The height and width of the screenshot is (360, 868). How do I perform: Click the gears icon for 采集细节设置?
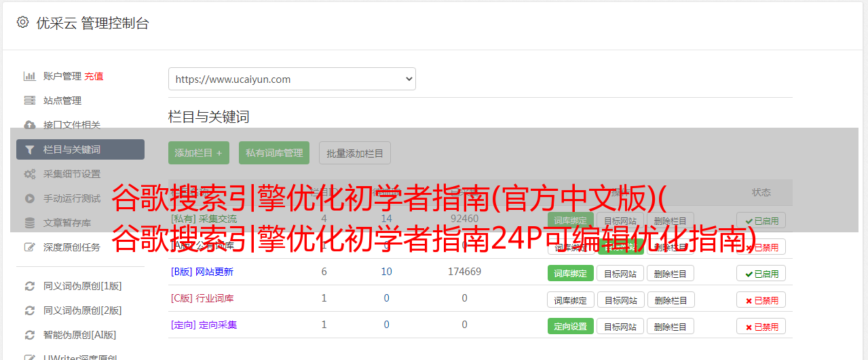pos(30,174)
